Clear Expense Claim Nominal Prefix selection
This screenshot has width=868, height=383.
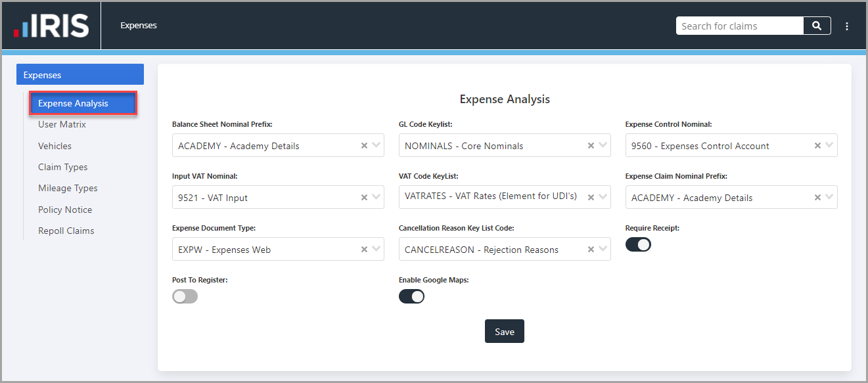pyautogui.click(x=817, y=198)
